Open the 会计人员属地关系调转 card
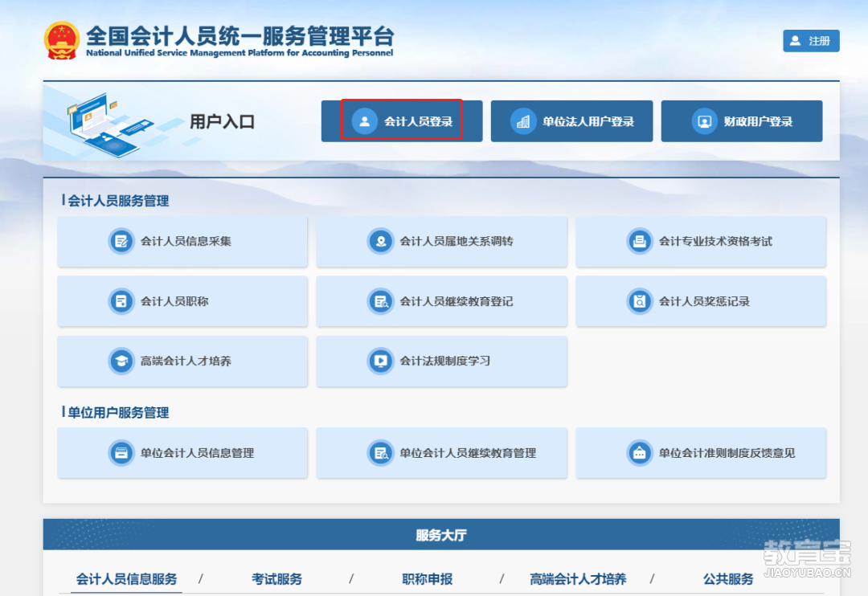This screenshot has height=596, width=868. [x=442, y=242]
